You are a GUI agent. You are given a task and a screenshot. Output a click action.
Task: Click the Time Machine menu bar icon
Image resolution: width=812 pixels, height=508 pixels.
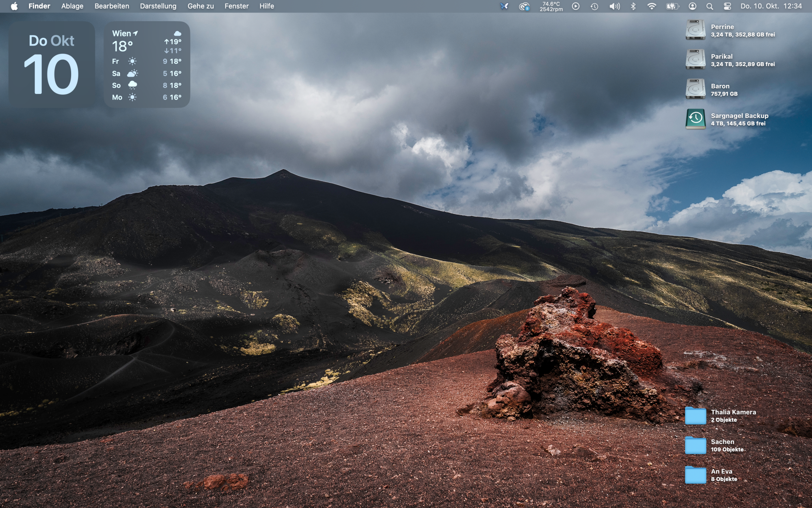[x=594, y=6]
